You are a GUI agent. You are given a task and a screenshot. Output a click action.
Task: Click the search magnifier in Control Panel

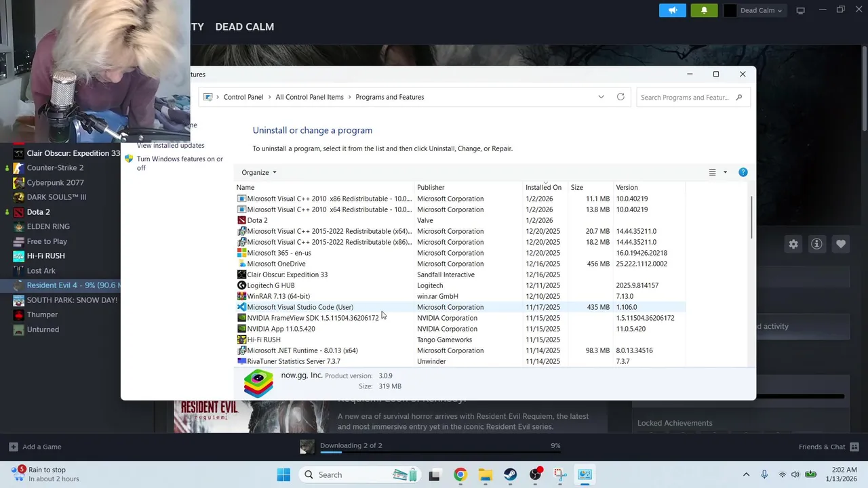[739, 98]
